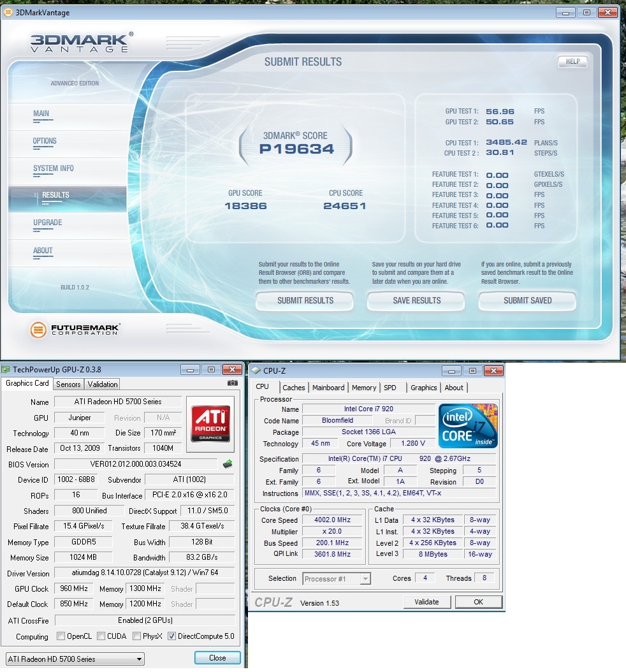Click the SUBMIT SAVED button
The width and height of the screenshot is (626, 672).
527,300
